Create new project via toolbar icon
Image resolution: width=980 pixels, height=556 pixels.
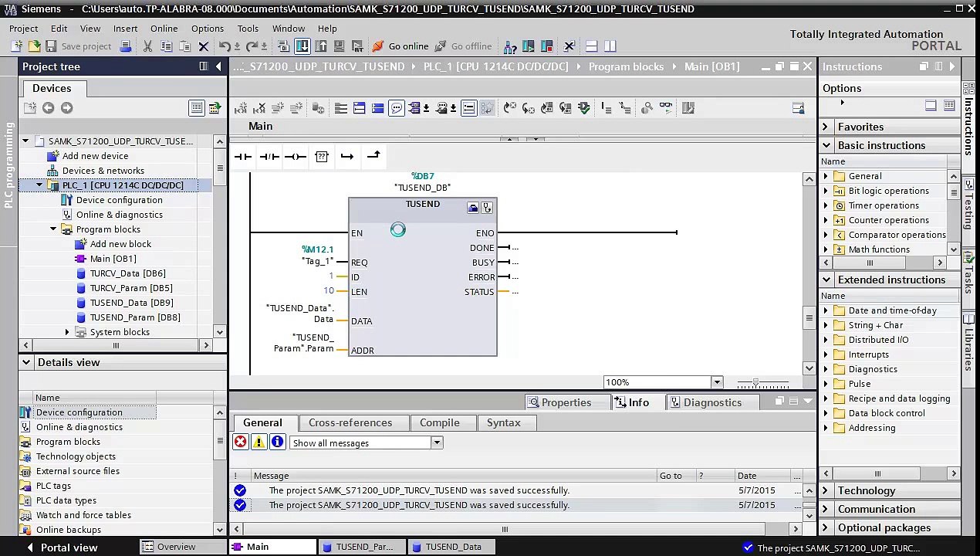[x=16, y=46]
